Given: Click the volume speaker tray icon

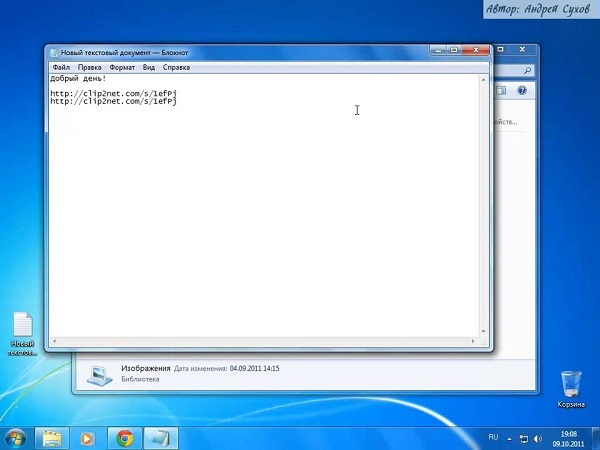Looking at the screenshot, I should (x=538, y=439).
